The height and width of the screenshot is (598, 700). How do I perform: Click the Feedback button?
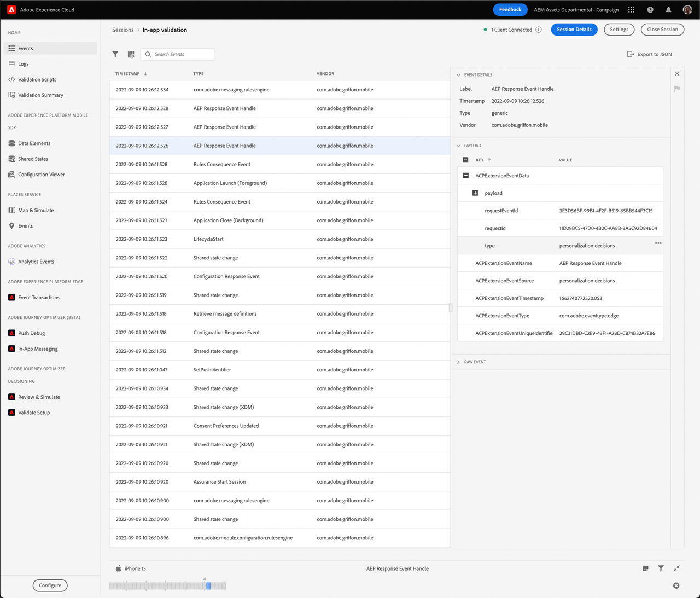(510, 10)
